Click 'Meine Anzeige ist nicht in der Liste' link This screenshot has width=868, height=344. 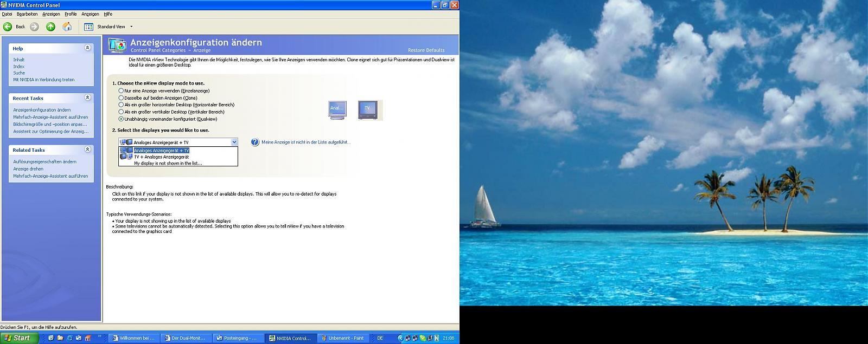(306, 142)
